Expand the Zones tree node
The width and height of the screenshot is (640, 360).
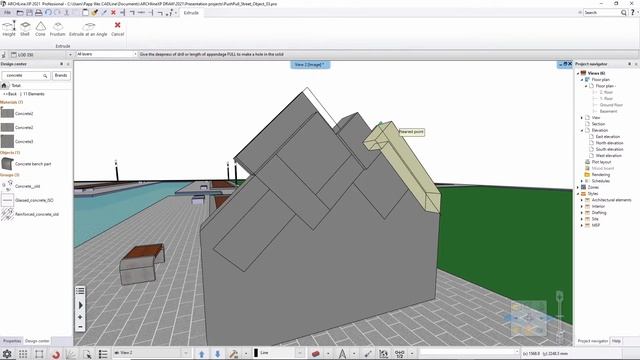pyautogui.click(x=578, y=187)
